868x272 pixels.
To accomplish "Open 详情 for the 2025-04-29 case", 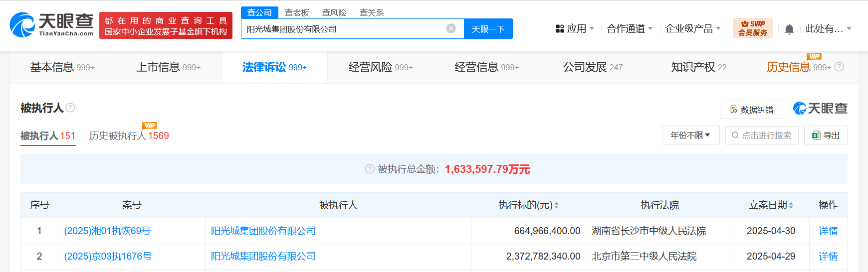I will click(828, 256).
